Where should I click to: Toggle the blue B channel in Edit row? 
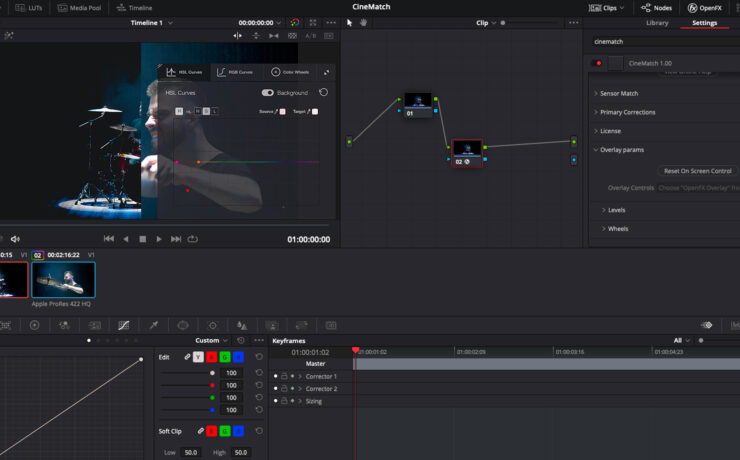(x=238, y=357)
